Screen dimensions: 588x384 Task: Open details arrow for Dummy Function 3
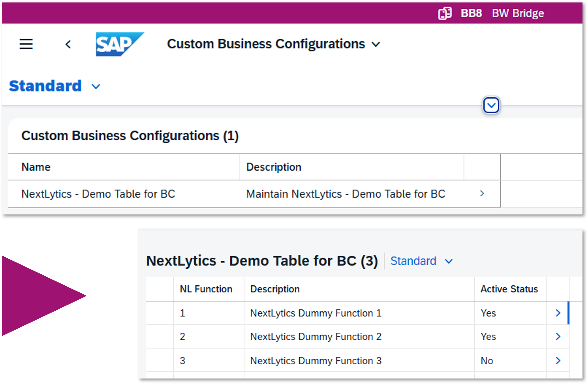(558, 360)
